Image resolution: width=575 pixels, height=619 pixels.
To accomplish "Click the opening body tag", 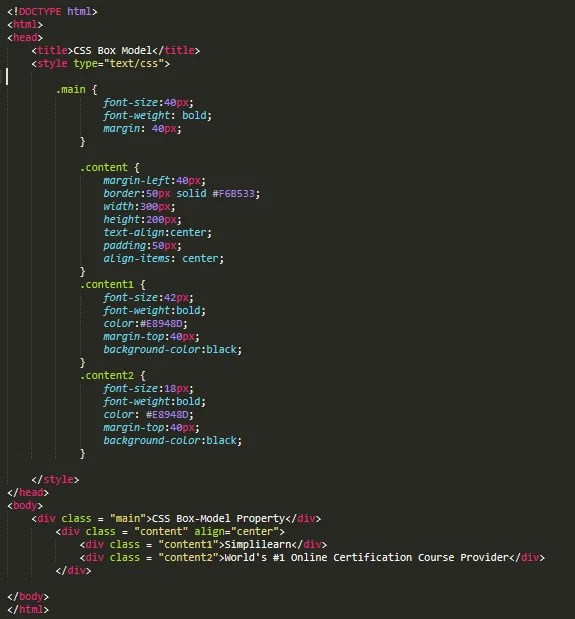I will pos(25,505).
